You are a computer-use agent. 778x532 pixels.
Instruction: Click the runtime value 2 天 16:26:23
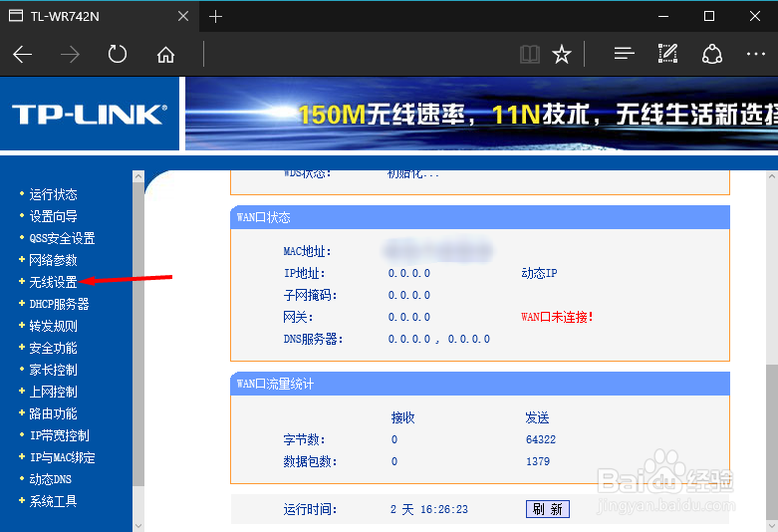[429, 509]
